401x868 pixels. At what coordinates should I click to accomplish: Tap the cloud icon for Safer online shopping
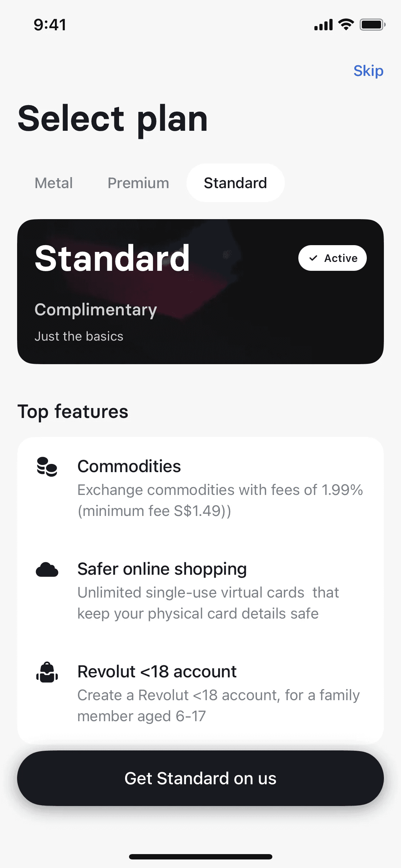pyautogui.click(x=47, y=569)
